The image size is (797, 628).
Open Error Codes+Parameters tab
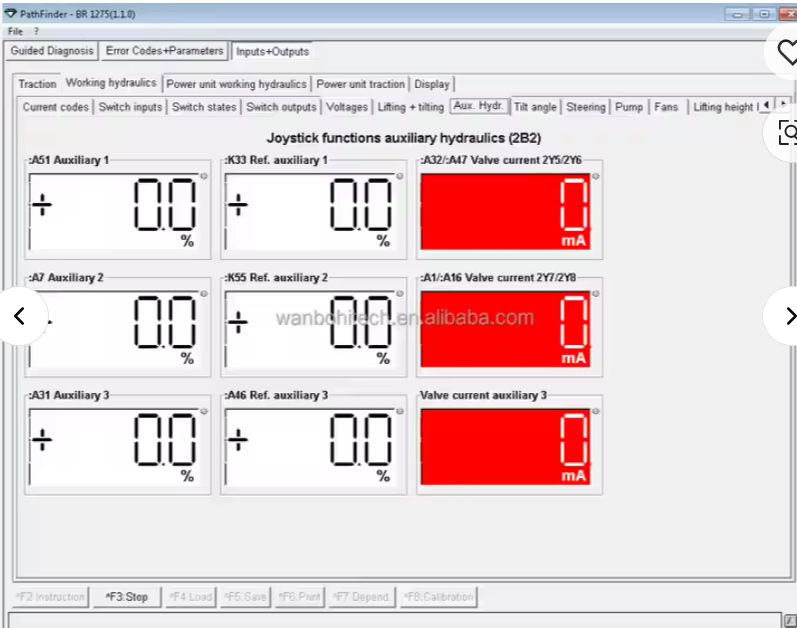(x=164, y=51)
